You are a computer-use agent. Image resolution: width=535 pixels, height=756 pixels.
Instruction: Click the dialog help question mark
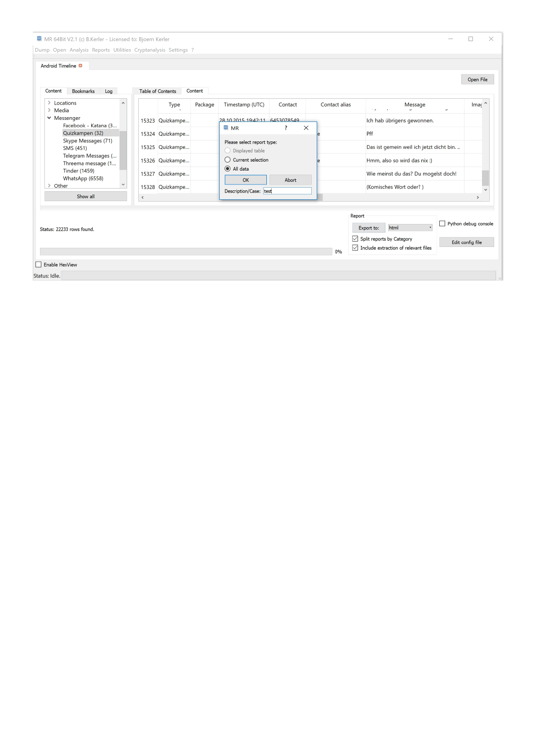click(286, 128)
